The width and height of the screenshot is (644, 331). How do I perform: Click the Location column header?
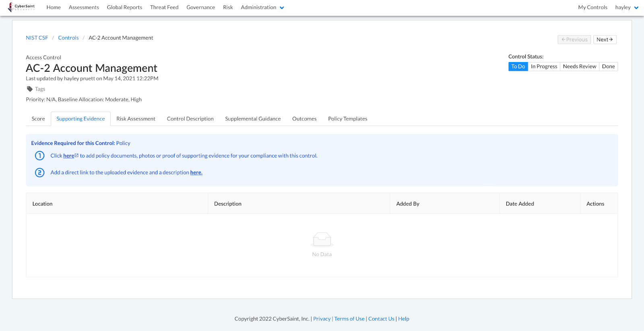[x=43, y=204]
